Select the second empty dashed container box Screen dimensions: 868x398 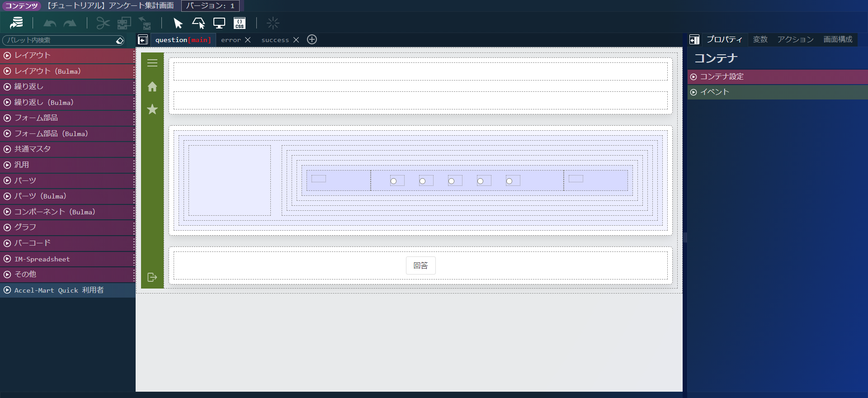coord(420,100)
